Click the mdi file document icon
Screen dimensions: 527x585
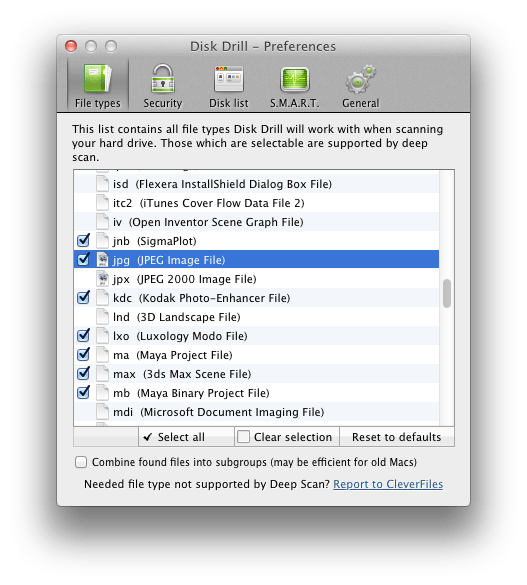click(102, 412)
